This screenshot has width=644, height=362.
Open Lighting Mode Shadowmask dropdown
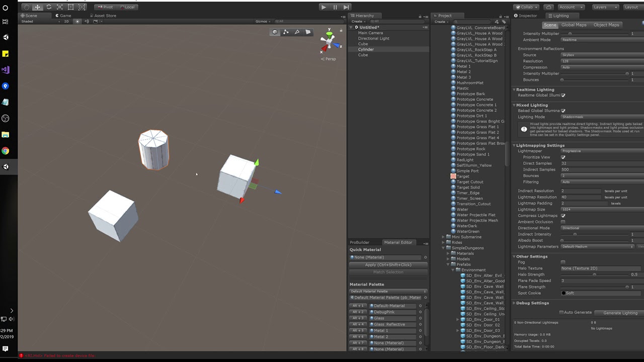[602, 117]
